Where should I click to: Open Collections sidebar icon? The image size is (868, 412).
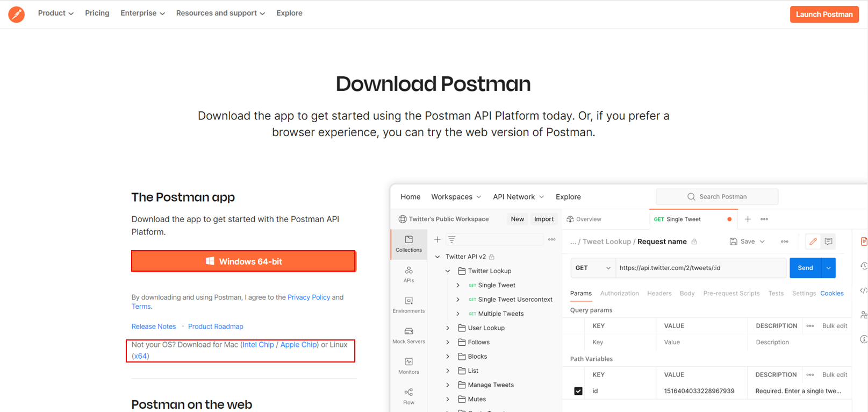[x=408, y=244]
